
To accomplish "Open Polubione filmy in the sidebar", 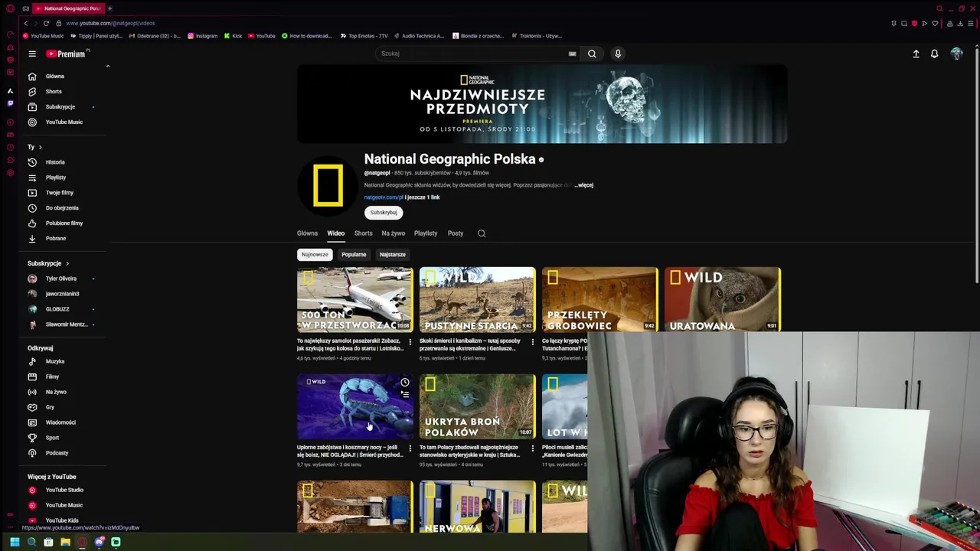I will click(x=64, y=223).
